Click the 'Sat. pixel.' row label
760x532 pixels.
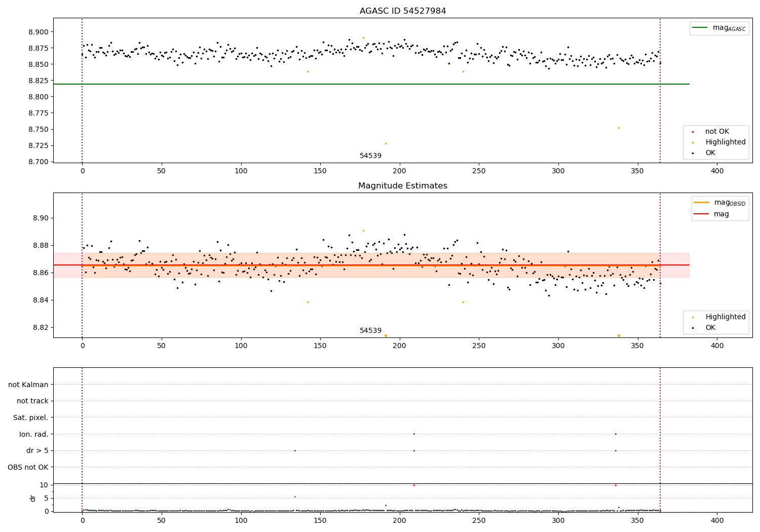[31, 418]
